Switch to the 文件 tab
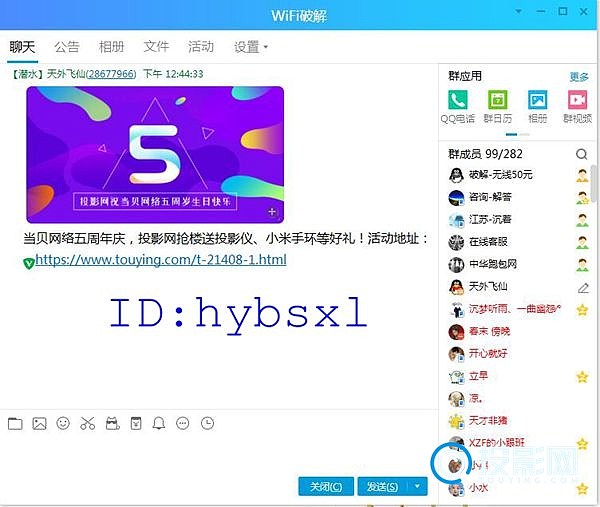The height and width of the screenshot is (507, 600). click(x=156, y=47)
